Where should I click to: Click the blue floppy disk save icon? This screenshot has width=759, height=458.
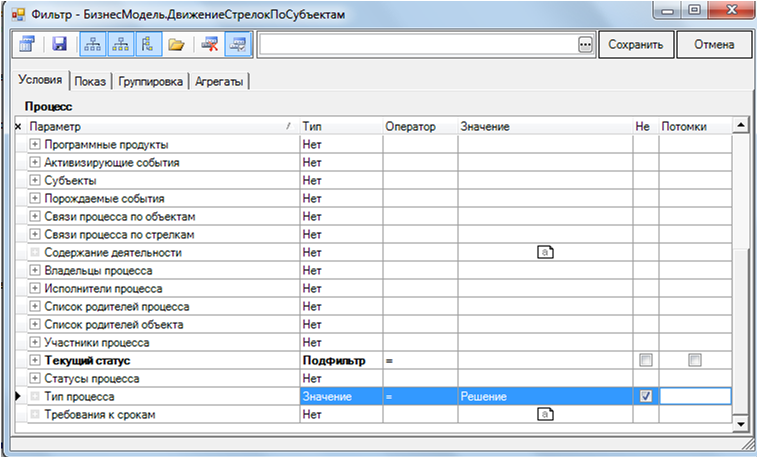(59, 45)
